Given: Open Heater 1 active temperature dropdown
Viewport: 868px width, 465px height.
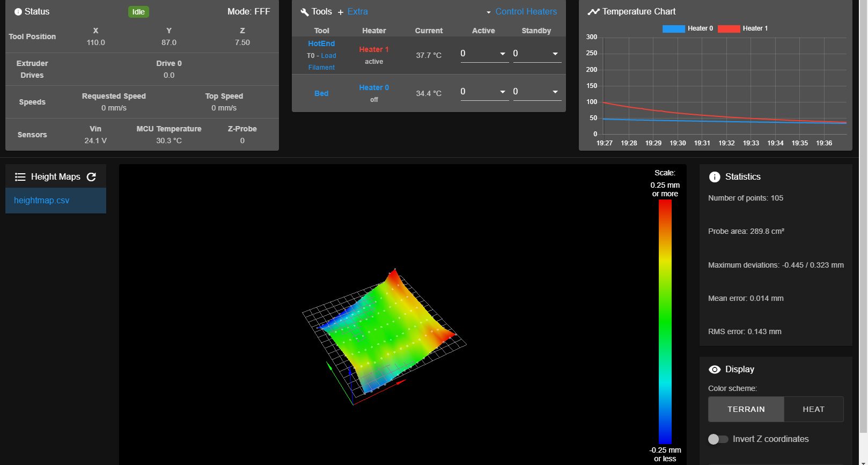Looking at the screenshot, I should (x=484, y=54).
